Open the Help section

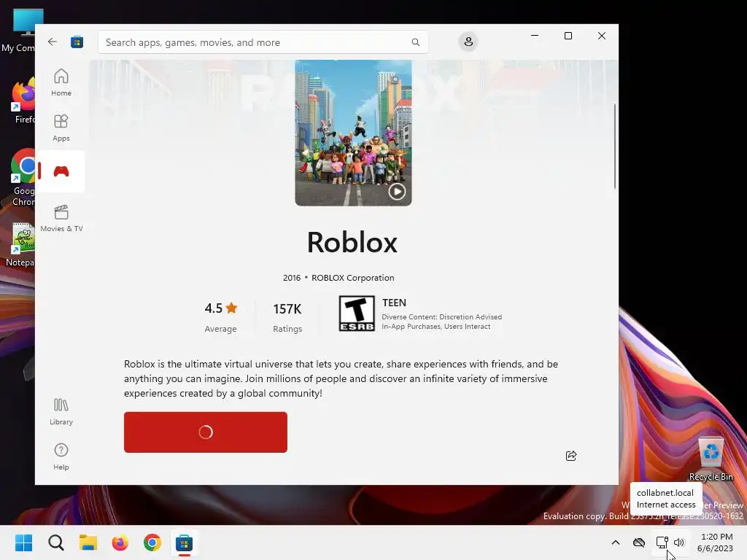[61, 457]
